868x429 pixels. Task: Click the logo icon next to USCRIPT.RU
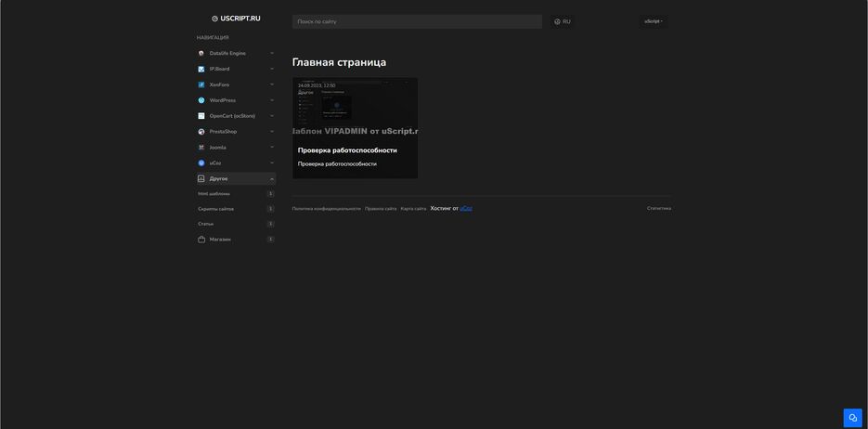214,19
